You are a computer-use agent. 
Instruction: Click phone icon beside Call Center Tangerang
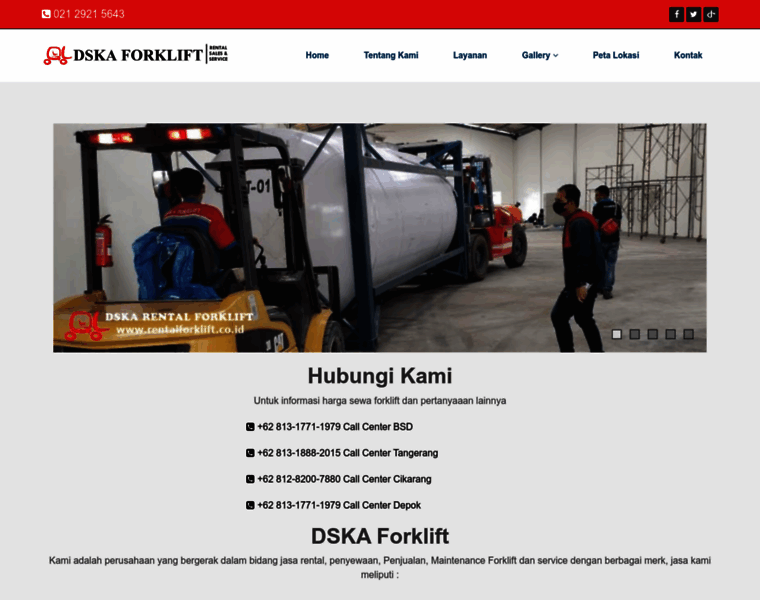tap(250, 453)
